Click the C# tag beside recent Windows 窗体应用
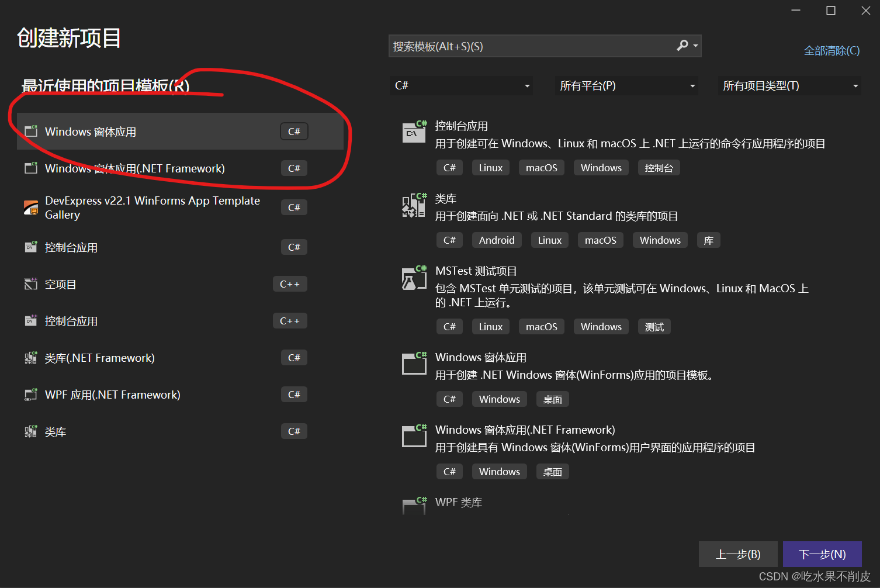The height and width of the screenshot is (588, 880). [x=294, y=132]
